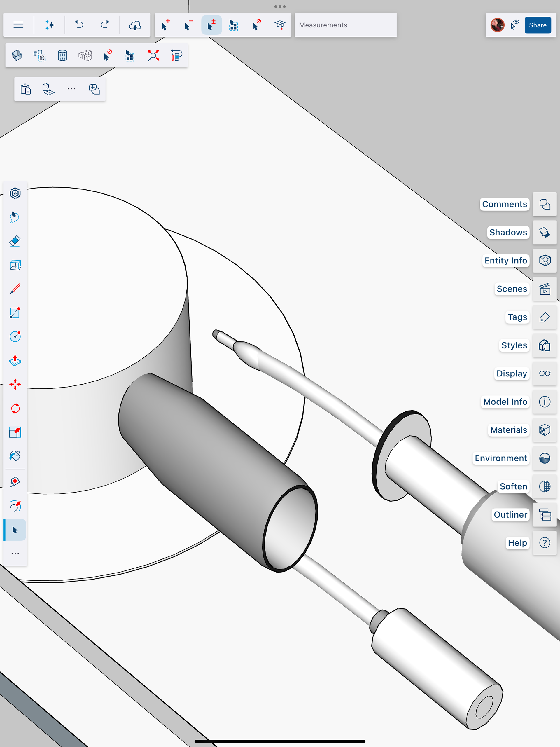Toggle viewer presence eye-cursor icon

point(514,25)
